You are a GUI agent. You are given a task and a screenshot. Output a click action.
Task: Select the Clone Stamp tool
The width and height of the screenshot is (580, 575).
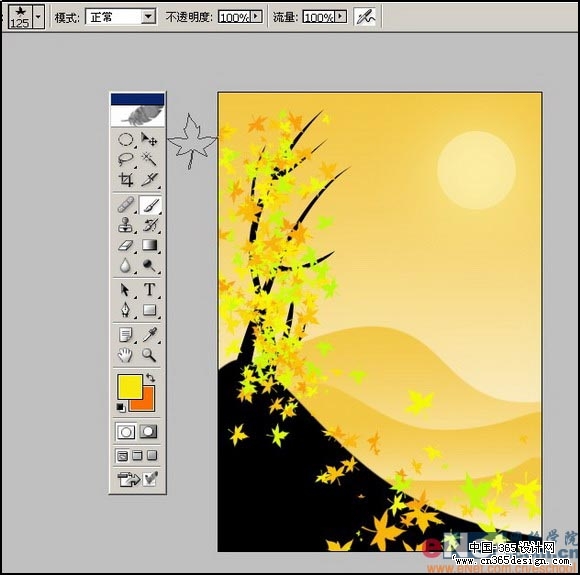coord(126,225)
